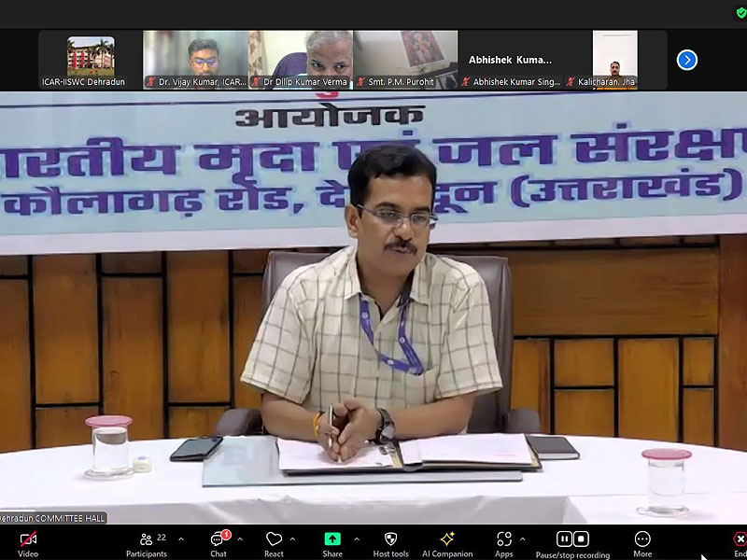Open the Chat panel
Image resolution: width=747 pixels, height=560 pixels.
[218, 539]
